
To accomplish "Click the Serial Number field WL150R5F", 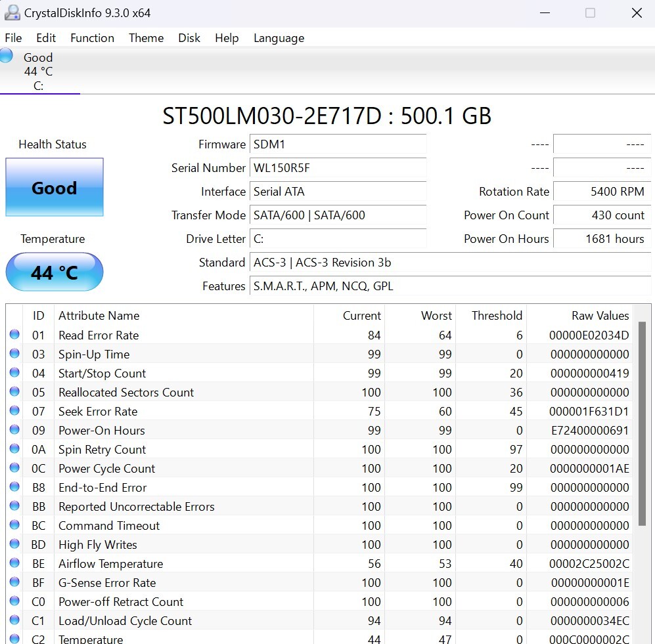I will pyautogui.click(x=338, y=168).
